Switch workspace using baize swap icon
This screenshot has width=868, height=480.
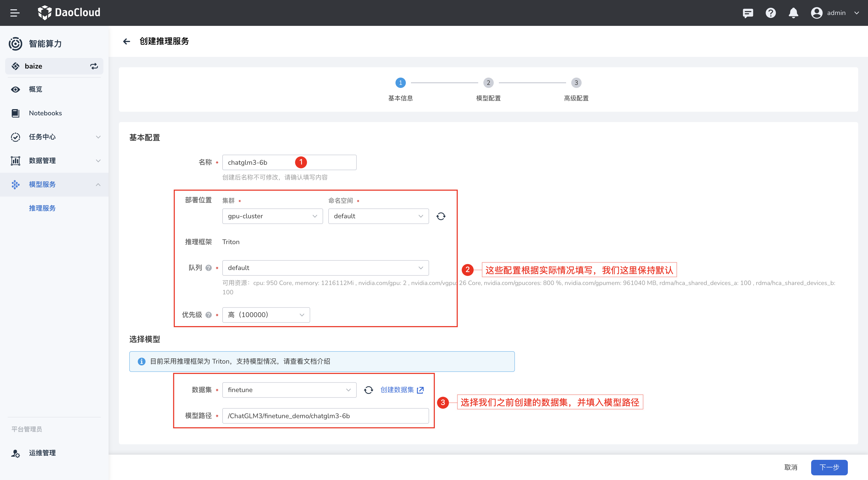(x=94, y=66)
